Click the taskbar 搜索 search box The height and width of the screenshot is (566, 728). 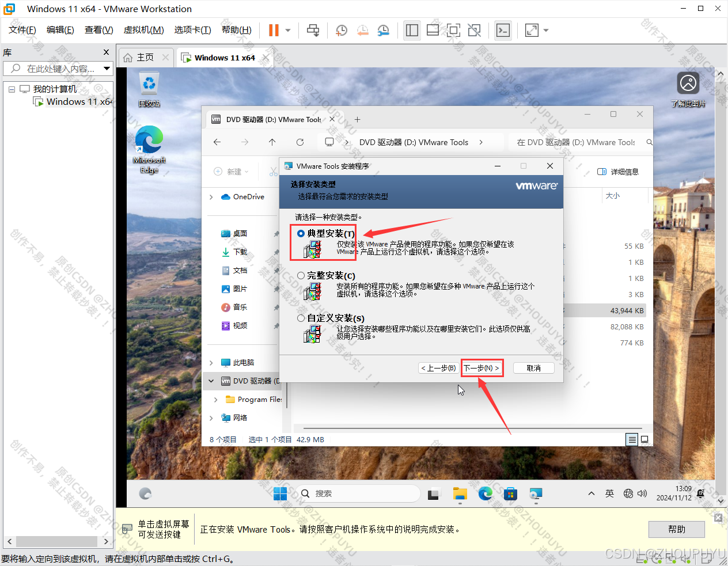pos(359,494)
